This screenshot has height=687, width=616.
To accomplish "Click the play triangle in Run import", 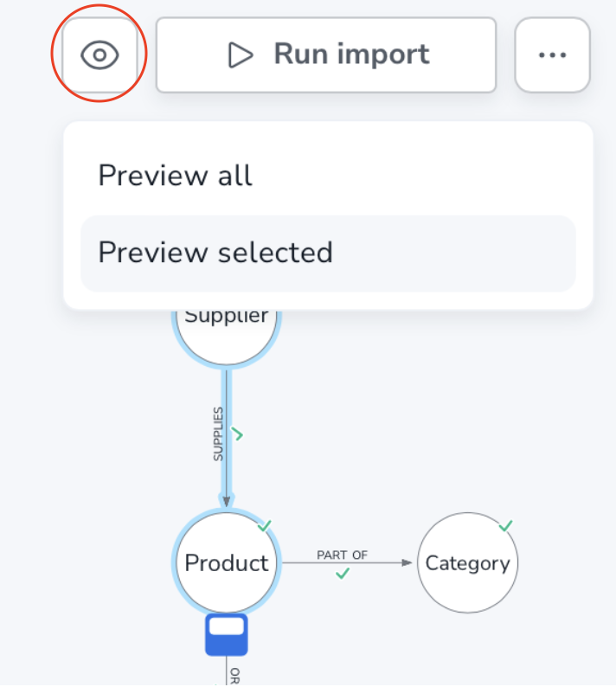I will click(240, 55).
